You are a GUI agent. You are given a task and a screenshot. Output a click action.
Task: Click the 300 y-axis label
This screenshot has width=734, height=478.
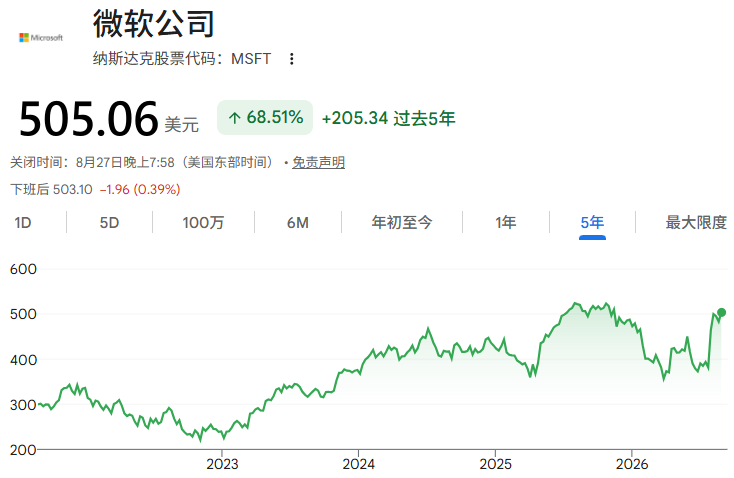23,405
